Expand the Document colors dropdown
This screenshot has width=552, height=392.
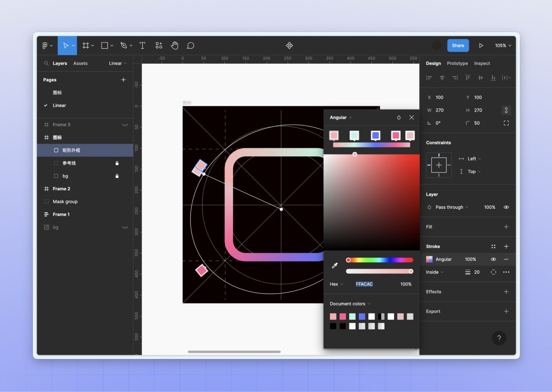click(350, 304)
